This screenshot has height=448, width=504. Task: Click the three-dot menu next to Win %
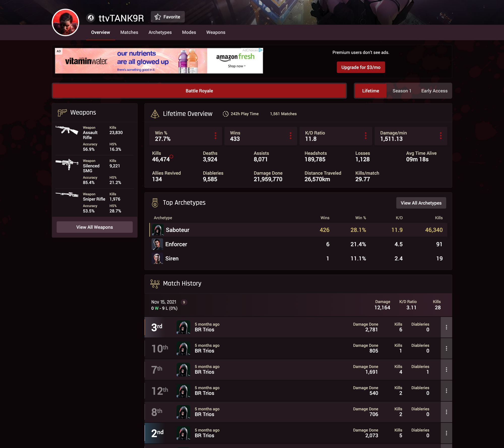tap(214, 136)
